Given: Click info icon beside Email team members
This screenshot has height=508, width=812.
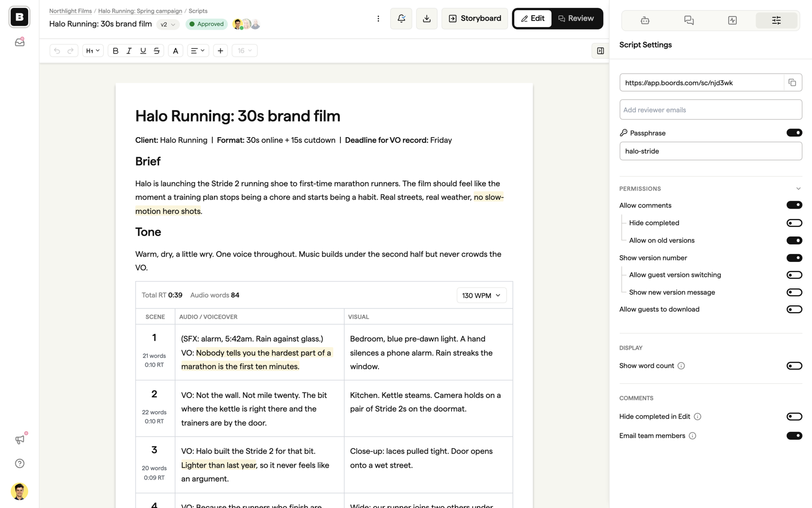Looking at the screenshot, I should point(693,436).
